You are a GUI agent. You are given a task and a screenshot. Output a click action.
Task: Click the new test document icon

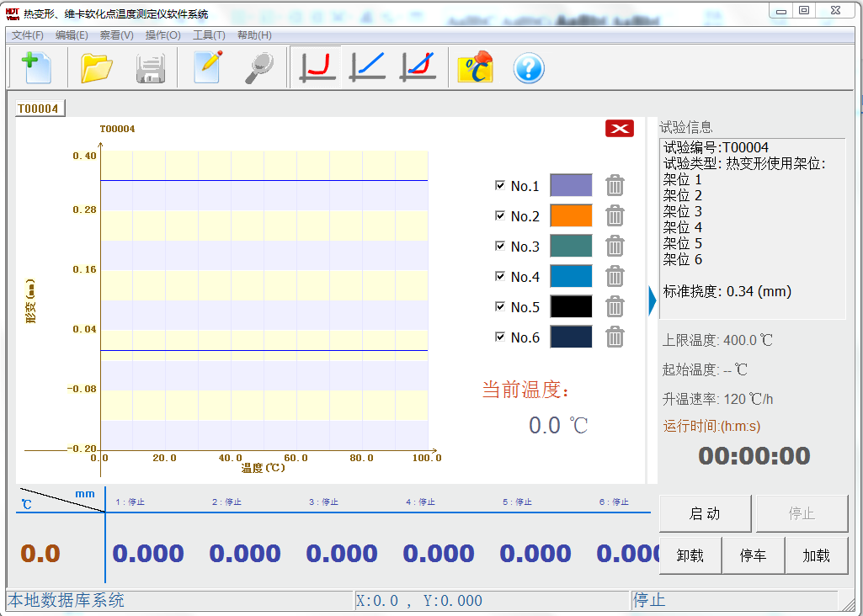36,67
